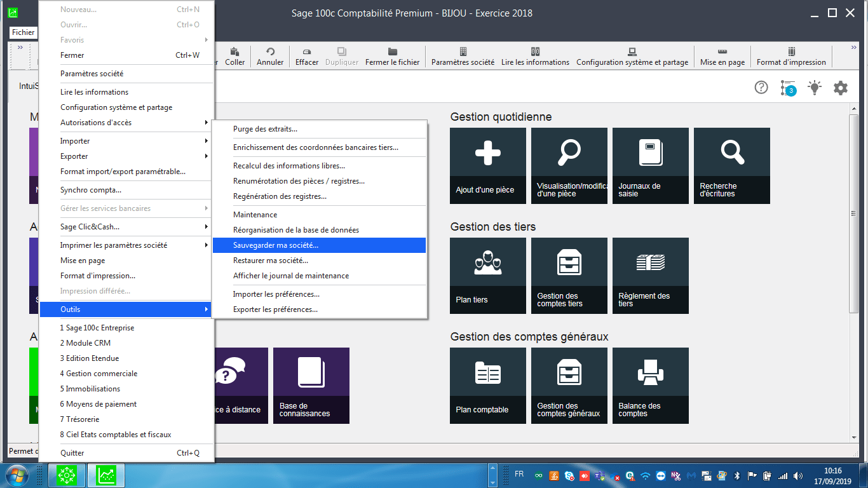This screenshot has height=488, width=868.
Task: Open the Gestion des comptes généraux tile
Action: (x=569, y=386)
